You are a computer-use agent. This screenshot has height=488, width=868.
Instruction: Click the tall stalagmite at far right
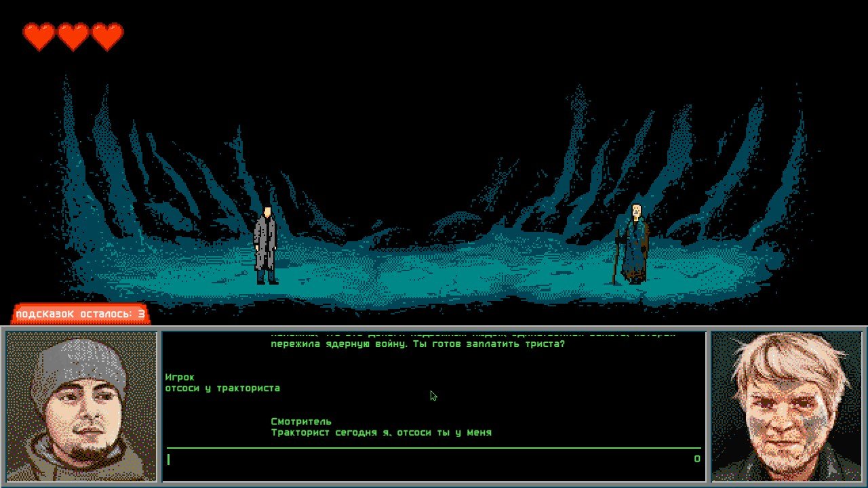(x=798, y=142)
